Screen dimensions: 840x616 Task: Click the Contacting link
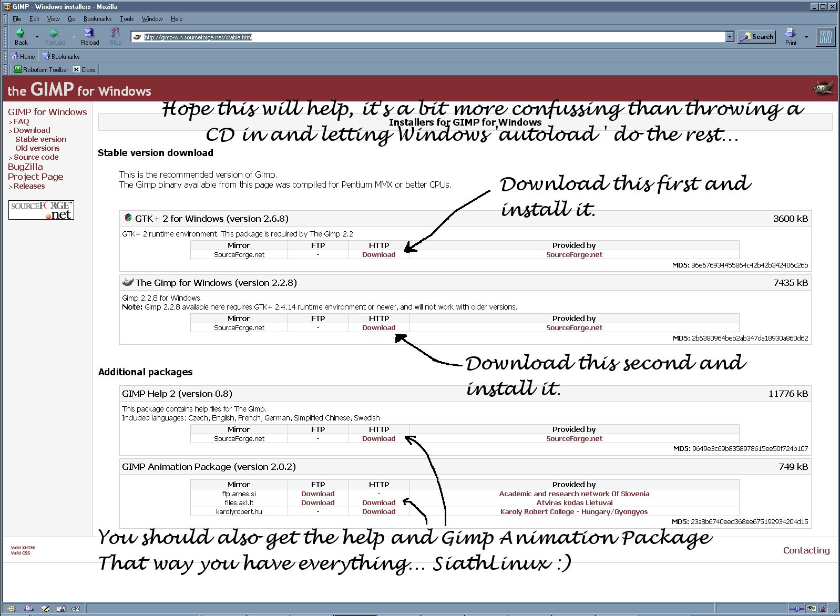[806, 550]
